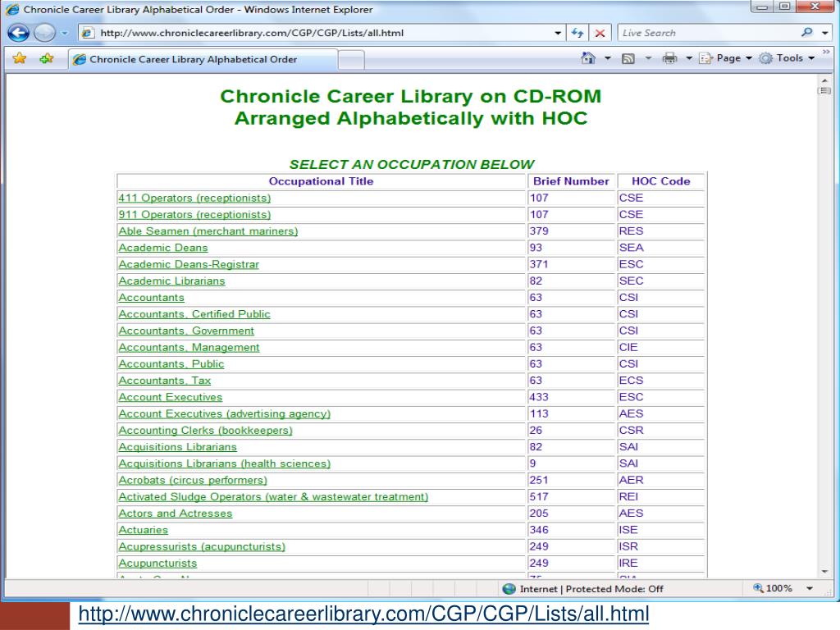Click the Back navigation arrow
This screenshot has width=840, height=630.
(19, 33)
